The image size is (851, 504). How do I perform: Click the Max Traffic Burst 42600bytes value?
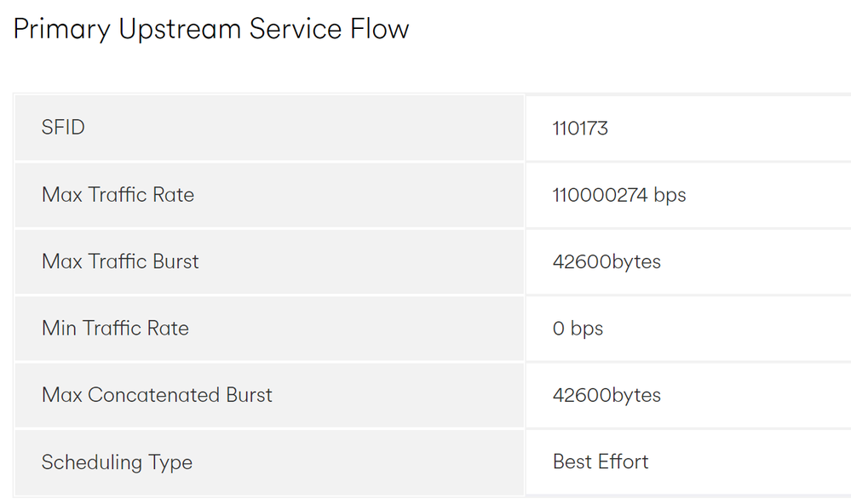click(x=607, y=262)
